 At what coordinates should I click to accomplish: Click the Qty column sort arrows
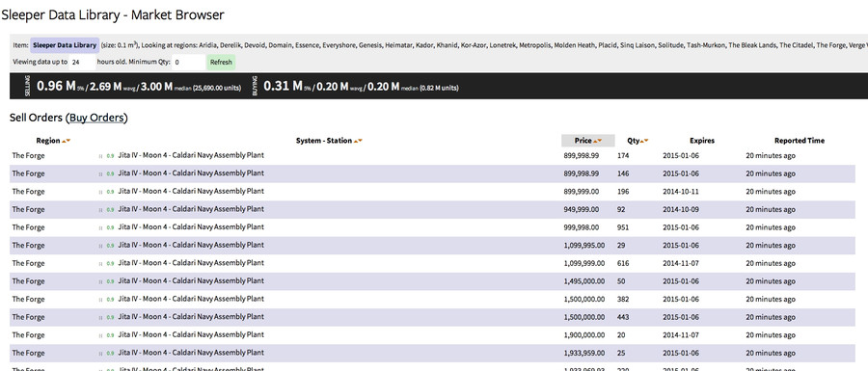[x=645, y=141]
